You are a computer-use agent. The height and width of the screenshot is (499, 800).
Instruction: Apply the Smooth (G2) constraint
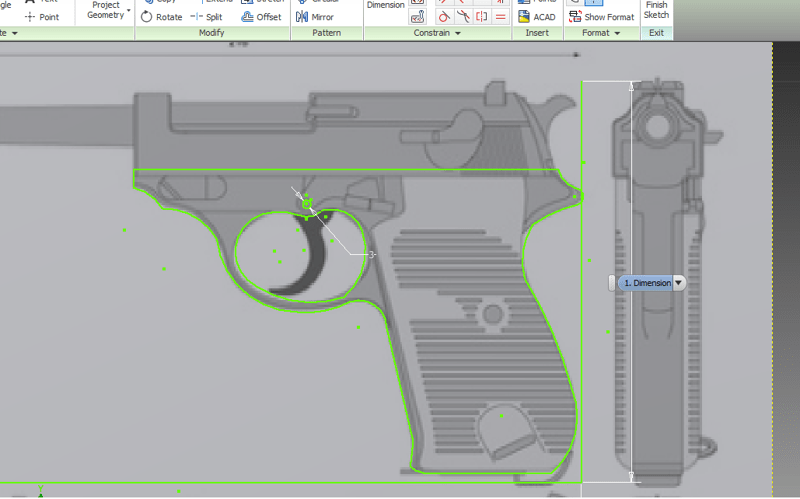463,17
